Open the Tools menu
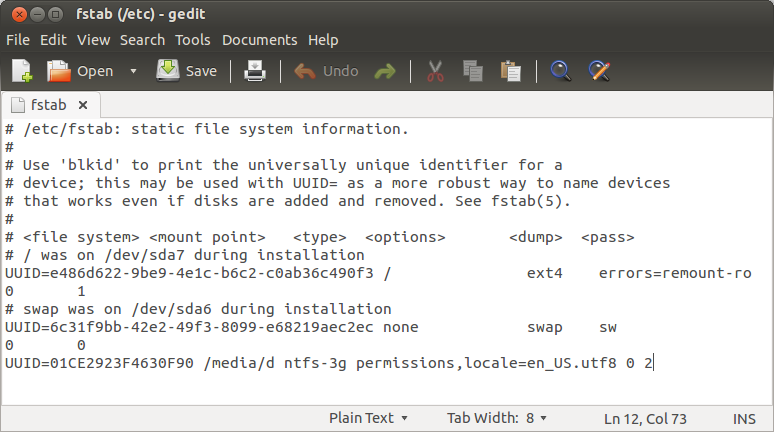Viewport: 774px width, 432px height. click(193, 40)
